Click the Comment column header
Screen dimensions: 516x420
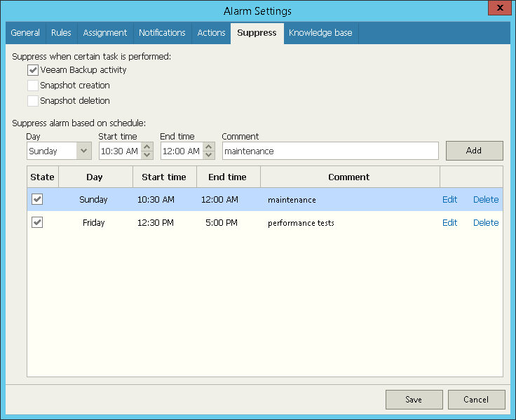click(350, 177)
